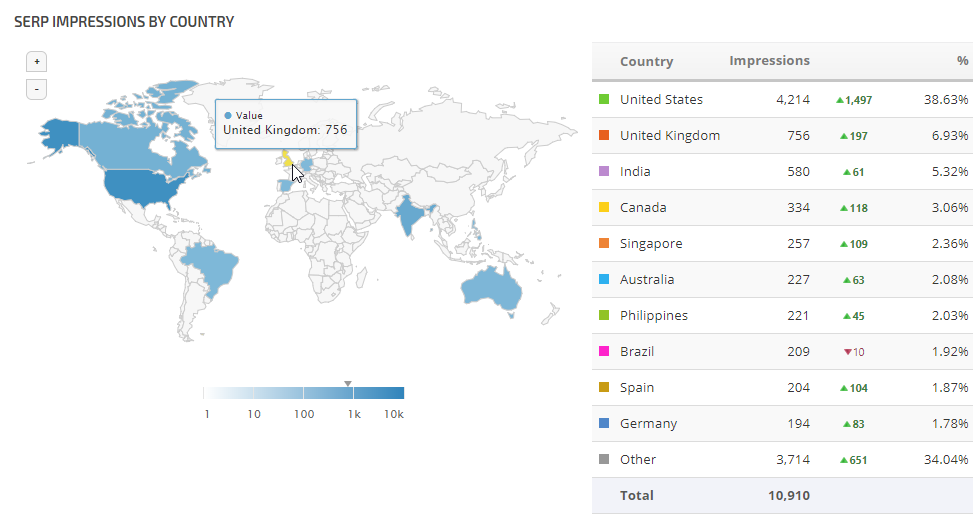Sort table by Country column header
This screenshot has width=980, height=532.
(646, 62)
